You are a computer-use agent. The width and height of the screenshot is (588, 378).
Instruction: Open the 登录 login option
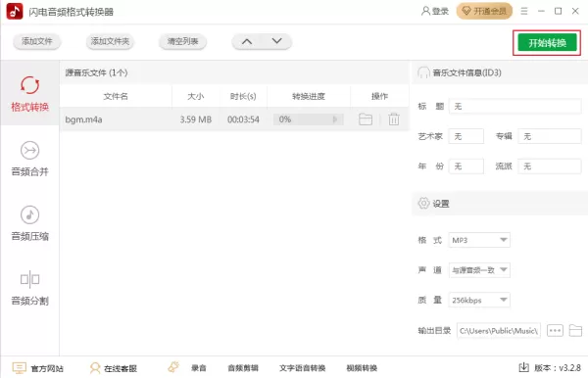tap(435, 11)
